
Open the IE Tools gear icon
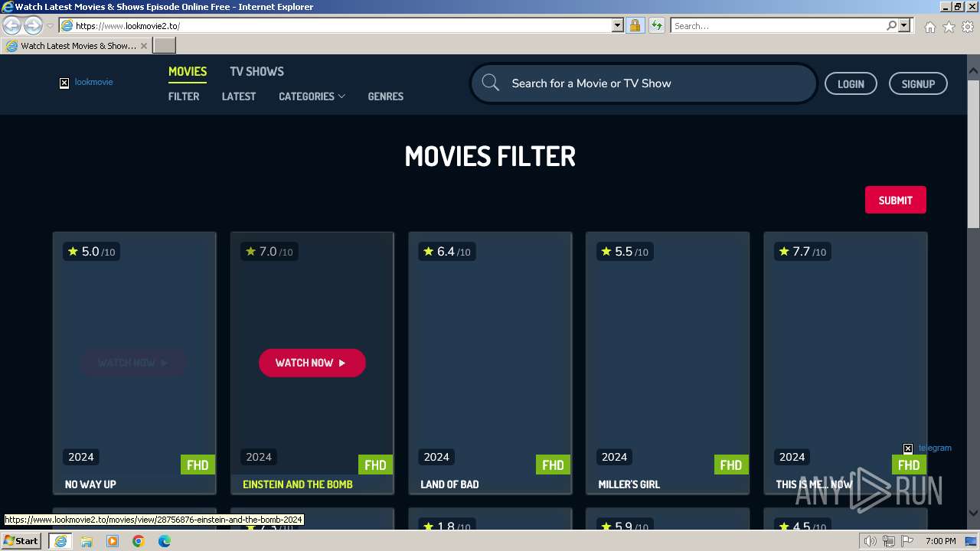[x=968, y=27]
